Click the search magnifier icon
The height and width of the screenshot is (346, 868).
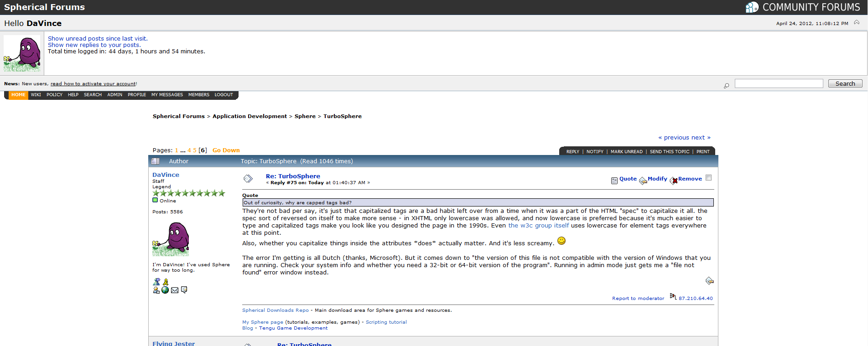coord(726,85)
